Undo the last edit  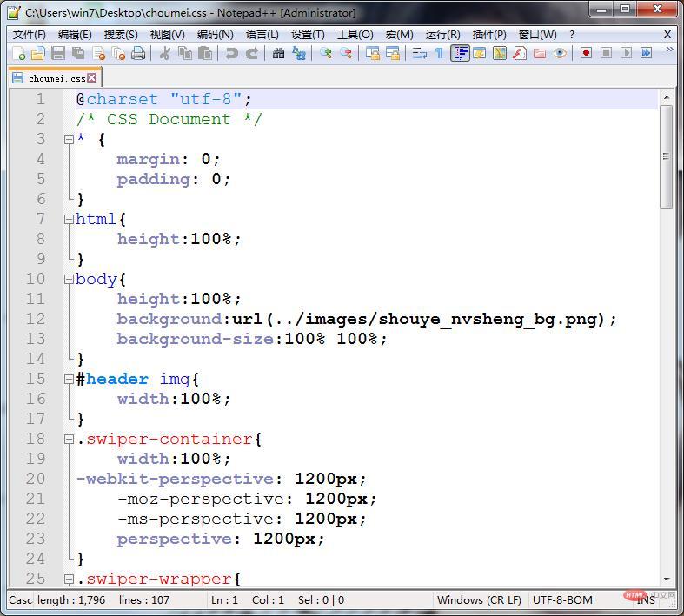point(231,53)
